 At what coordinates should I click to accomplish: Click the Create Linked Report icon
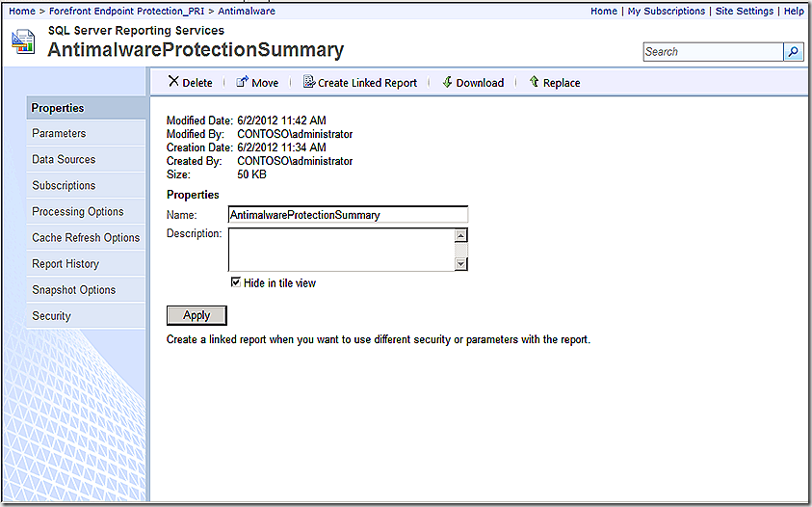coord(308,81)
